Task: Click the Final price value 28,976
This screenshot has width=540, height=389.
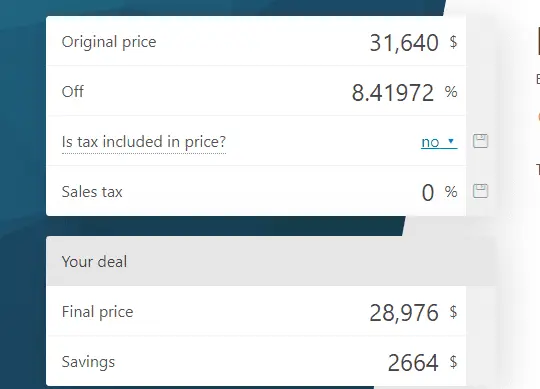Action: pos(404,313)
